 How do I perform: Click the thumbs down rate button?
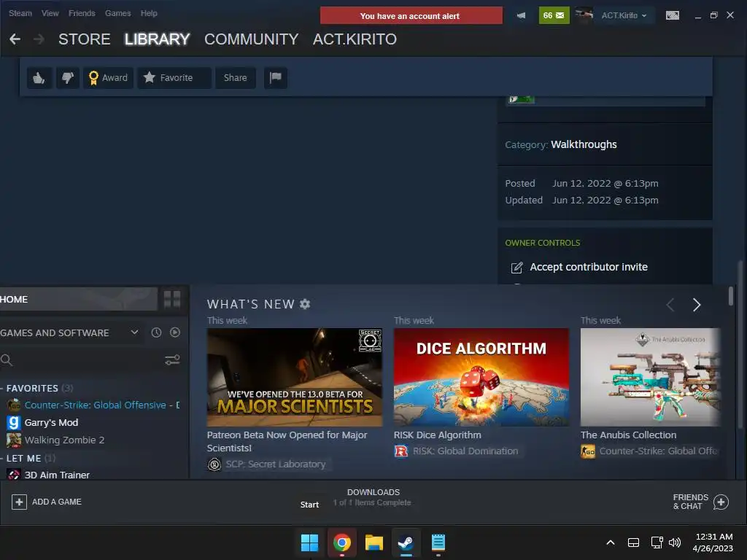tap(68, 77)
